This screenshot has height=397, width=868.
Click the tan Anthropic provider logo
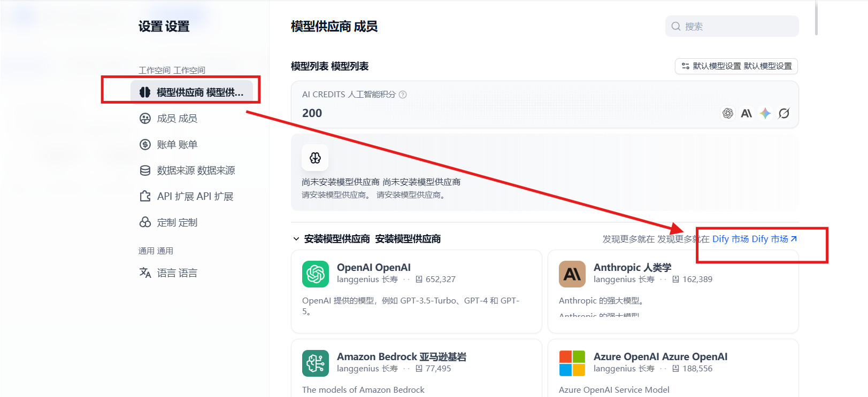572,274
